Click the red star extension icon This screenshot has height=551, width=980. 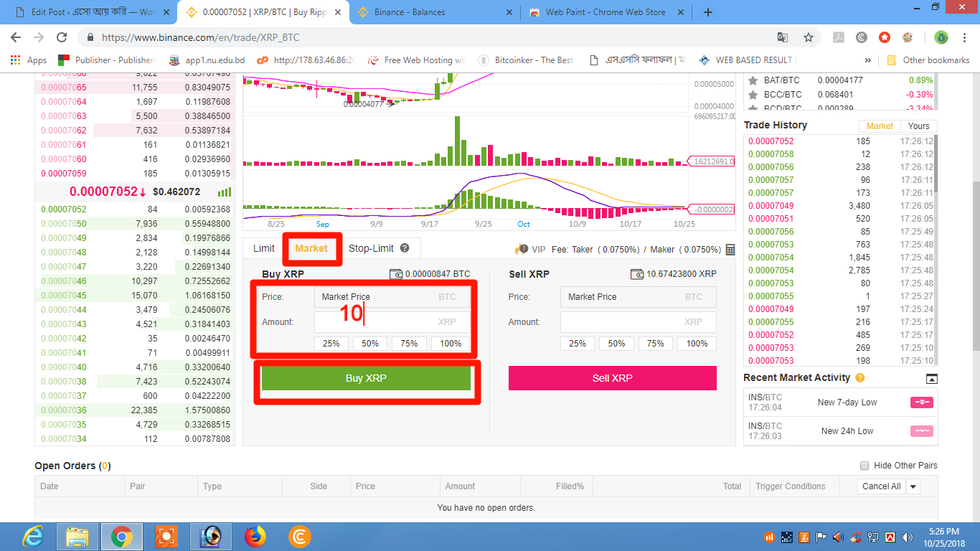click(x=885, y=37)
